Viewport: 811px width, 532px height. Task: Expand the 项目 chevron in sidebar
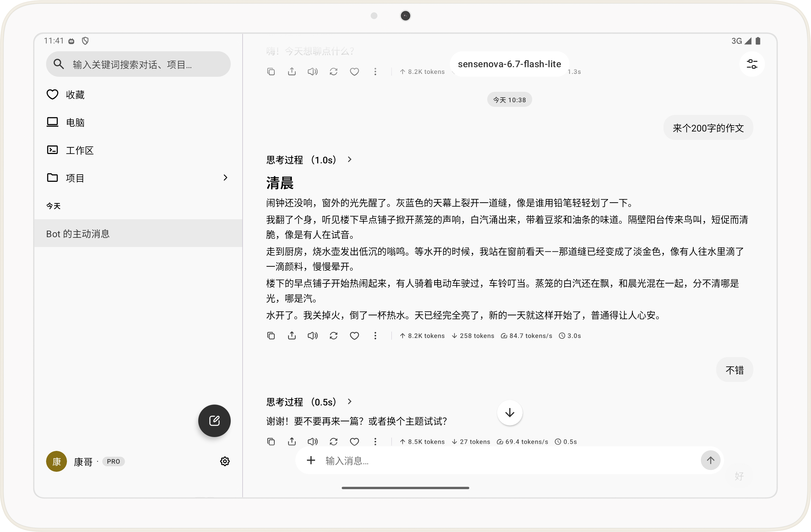(225, 178)
